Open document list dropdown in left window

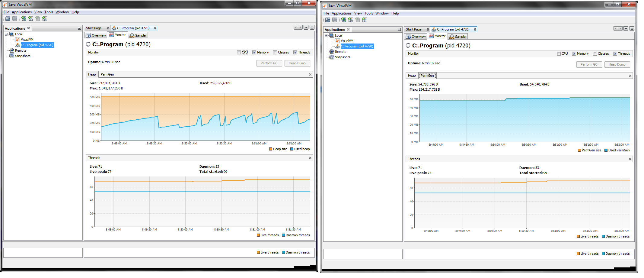(306, 27)
